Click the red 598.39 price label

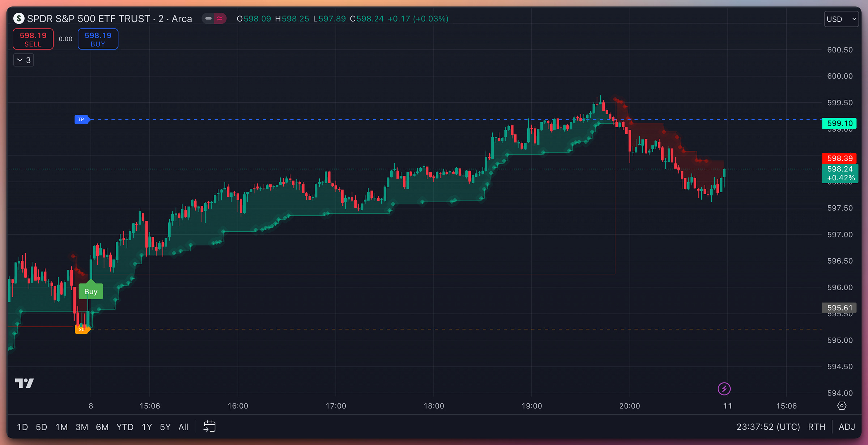[x=839, y=158]
